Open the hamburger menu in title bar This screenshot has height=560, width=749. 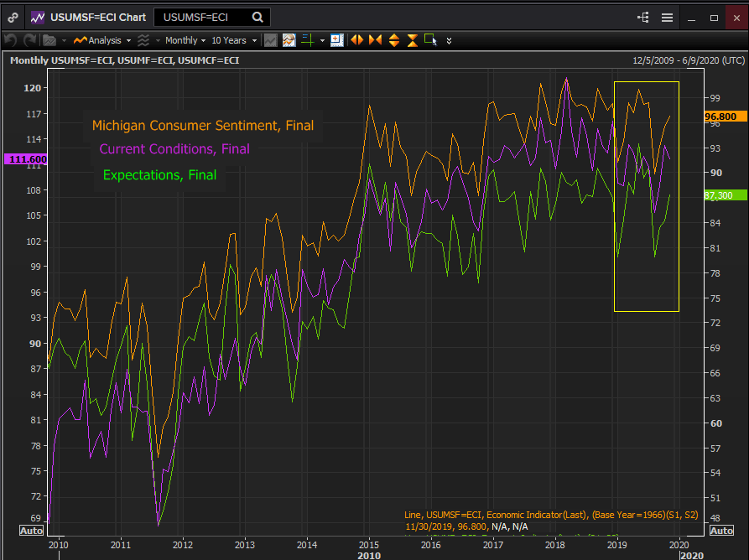(x=667, y=17)
